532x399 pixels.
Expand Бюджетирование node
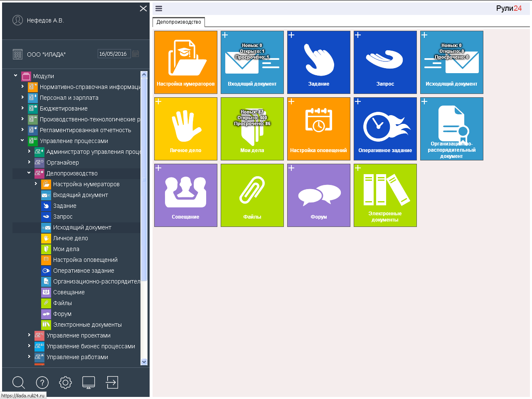tap(22, 108)
